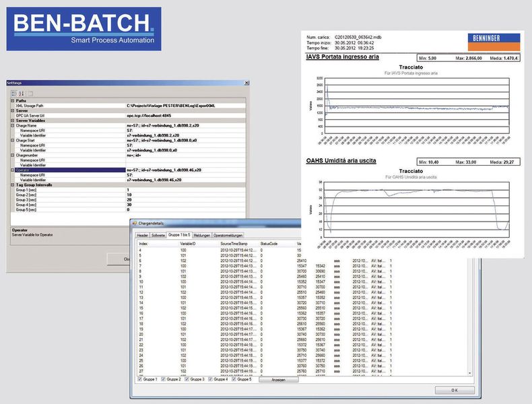Open the Property Pages icon in Settings toolbar
Image resolution: width=532 pixels, height=404 pixels.
pyautogui.click(x=30, y=94)
